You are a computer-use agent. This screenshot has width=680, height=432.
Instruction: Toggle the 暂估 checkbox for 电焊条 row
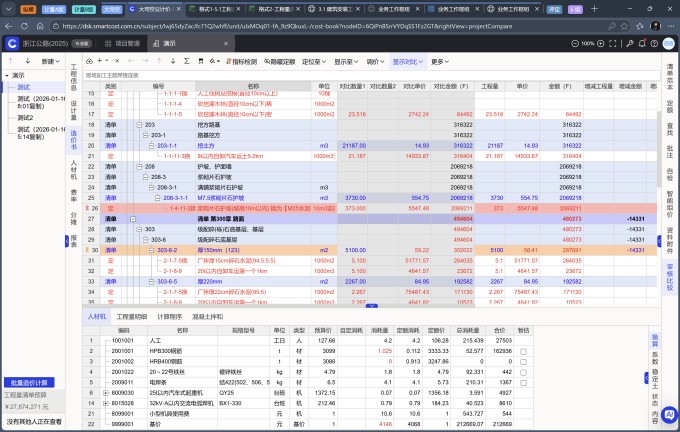click(523, 382)
